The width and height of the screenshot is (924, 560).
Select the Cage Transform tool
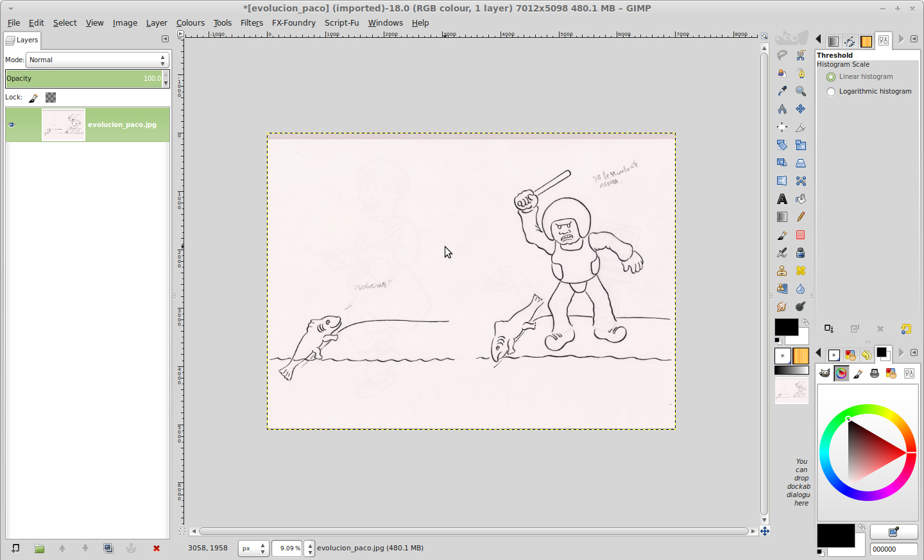pyautogui.click(x=801, y=181)
